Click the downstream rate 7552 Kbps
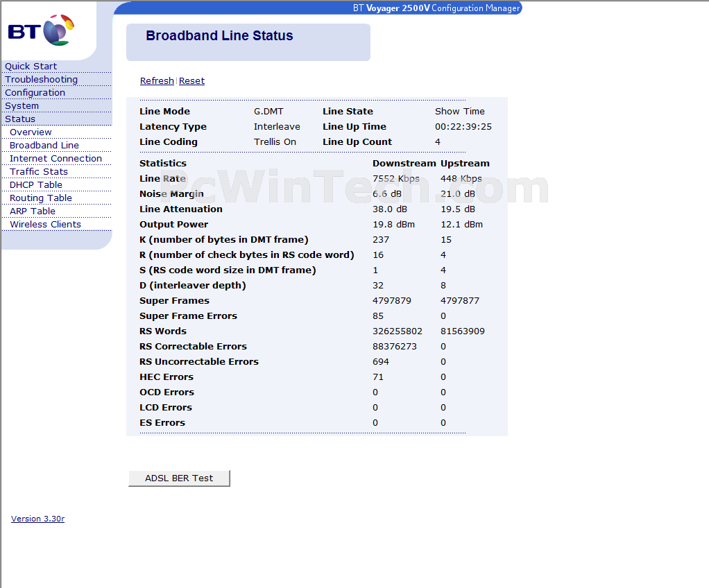 click(x=396, y=178)
